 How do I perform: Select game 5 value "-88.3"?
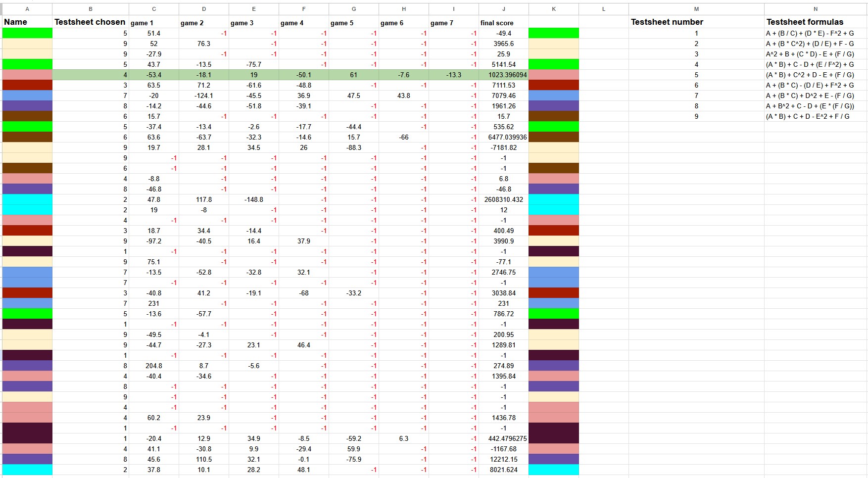tap(354, 147)
